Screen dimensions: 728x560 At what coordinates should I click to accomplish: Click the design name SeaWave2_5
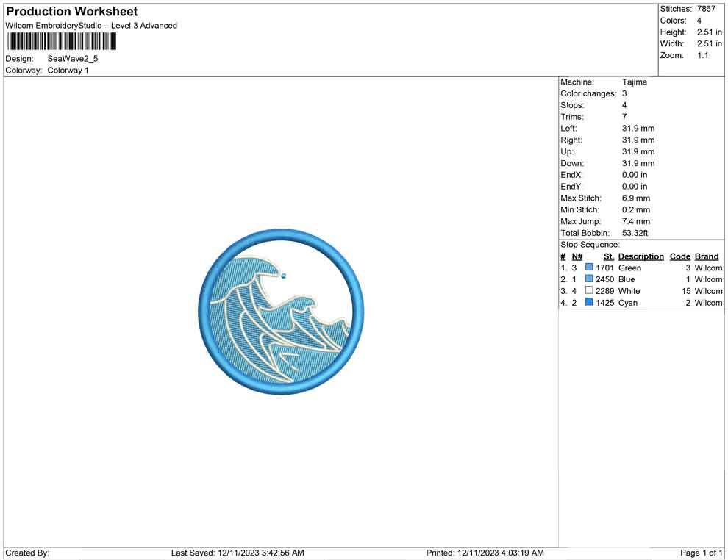(x=73, y=59)
